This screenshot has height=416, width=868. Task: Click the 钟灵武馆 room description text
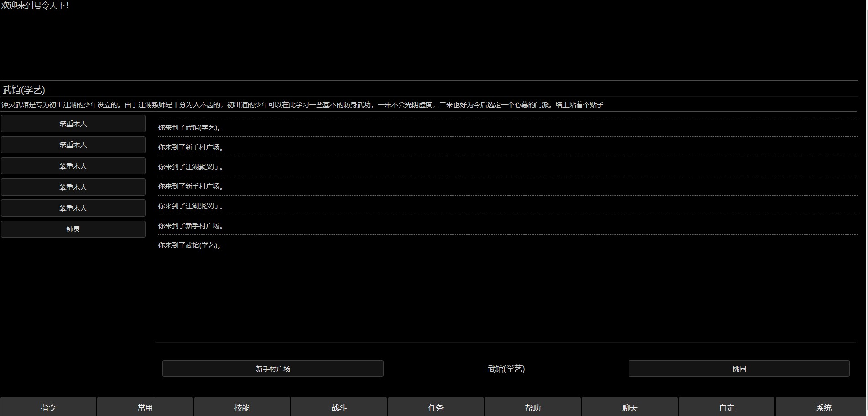pos(302,104)
